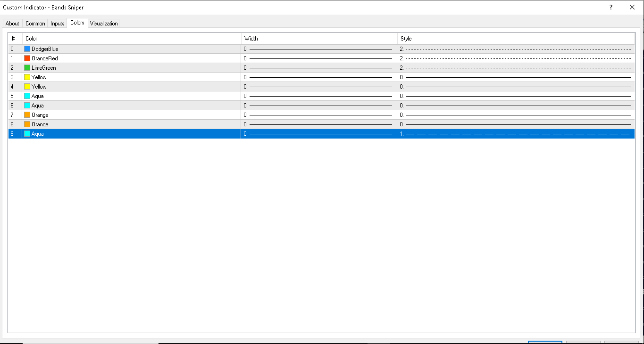Select row number 2 in the # column
The width and height of the screenshot is (644, 344).
(x=15, y=68)
